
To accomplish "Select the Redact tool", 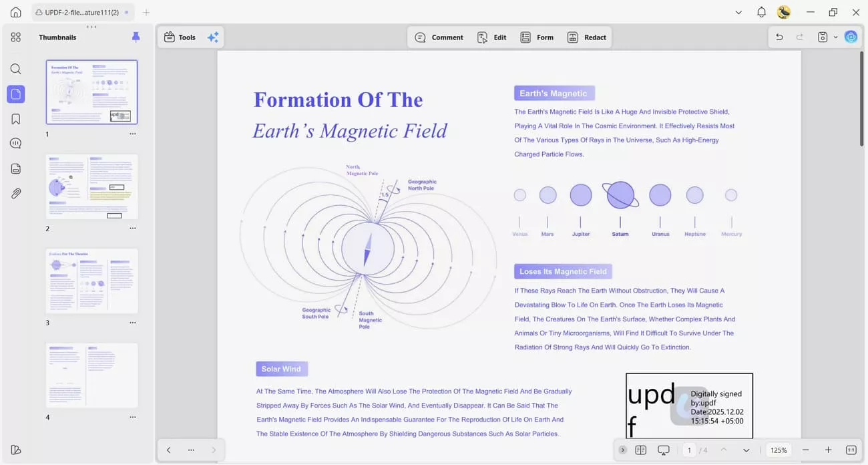I will pyautogui.click(x=587, y=37).
